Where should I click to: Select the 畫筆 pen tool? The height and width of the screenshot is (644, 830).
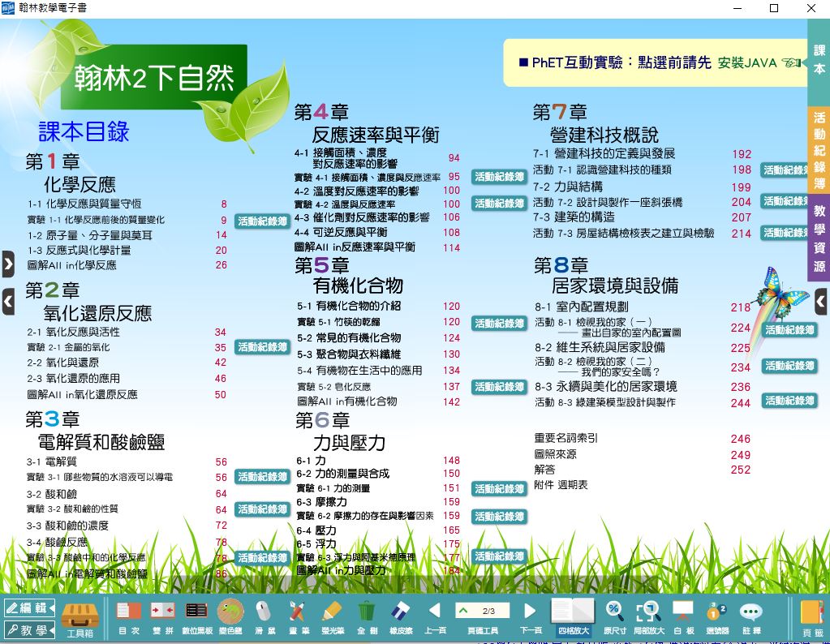pyautogui.click(x=297, y=616)
